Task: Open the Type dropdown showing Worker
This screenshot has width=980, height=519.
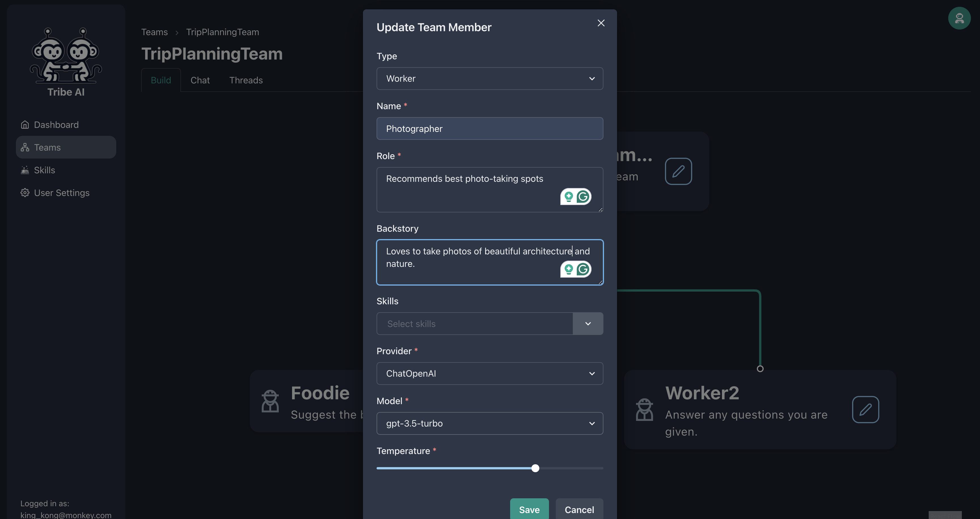Action: pyautogui.click(x=489, y=79)
